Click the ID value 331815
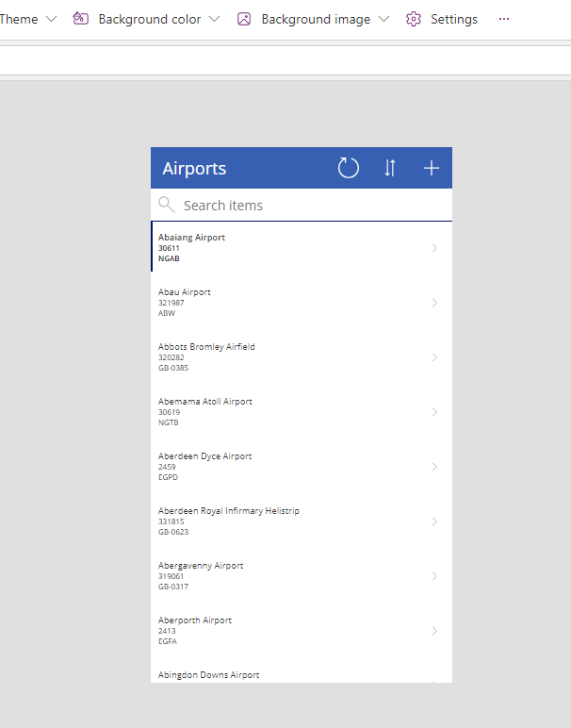Viewport: 571px width, 728px height. coord(171,521)
